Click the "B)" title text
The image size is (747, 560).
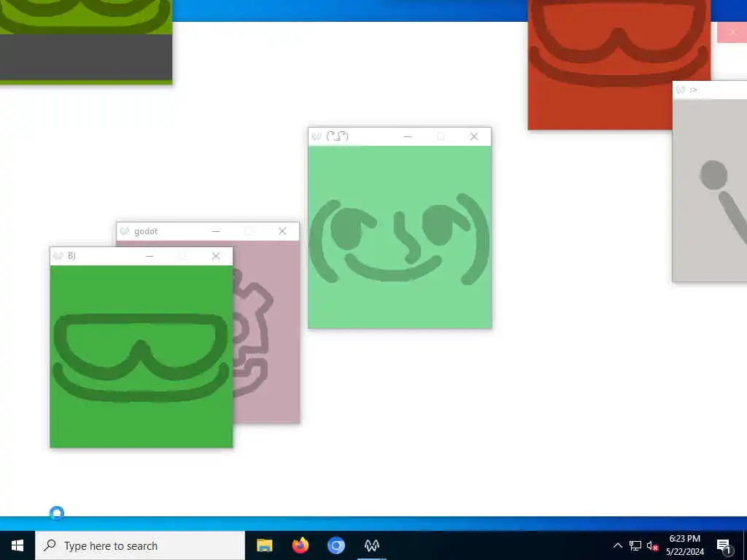coord(71,256)
